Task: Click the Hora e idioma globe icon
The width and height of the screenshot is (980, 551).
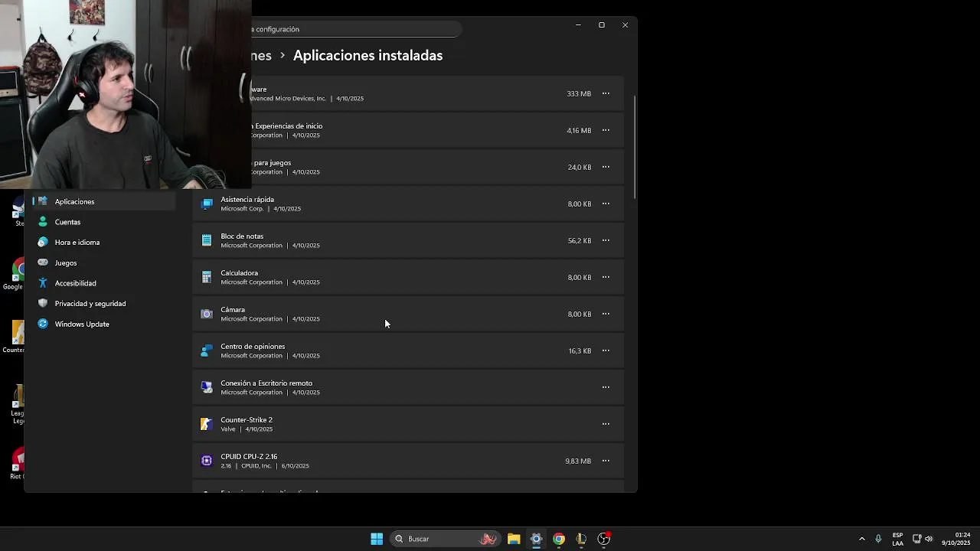Action: coord(43,243)
